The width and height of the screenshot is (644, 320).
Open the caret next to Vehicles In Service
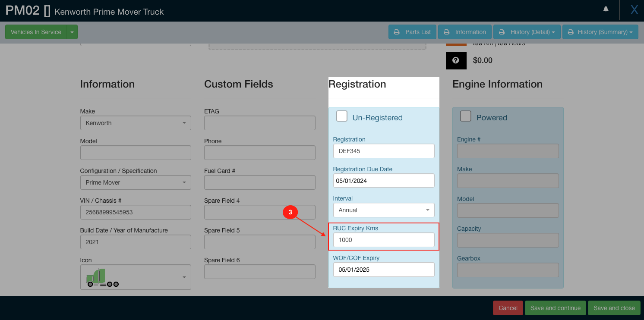click(72, 32)
